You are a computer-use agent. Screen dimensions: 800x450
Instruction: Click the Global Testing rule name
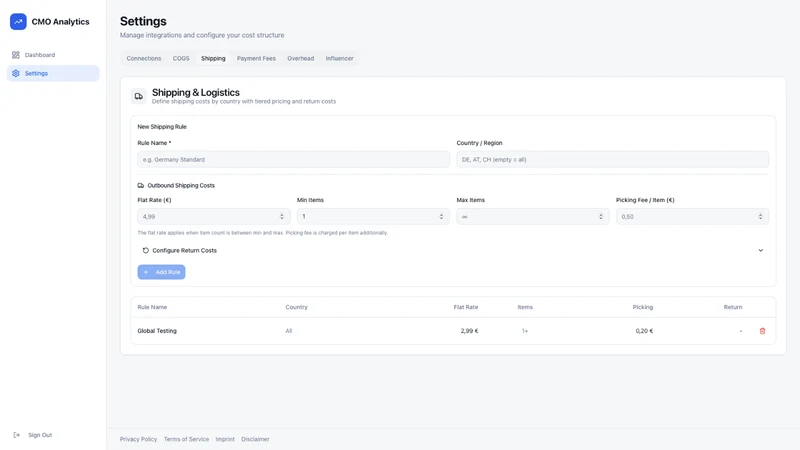[157, 331]
